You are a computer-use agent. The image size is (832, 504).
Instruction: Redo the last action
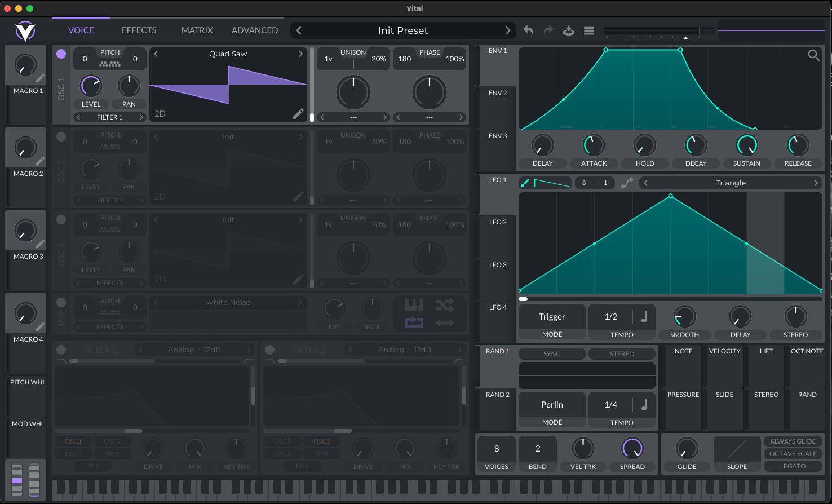(548, 30)
